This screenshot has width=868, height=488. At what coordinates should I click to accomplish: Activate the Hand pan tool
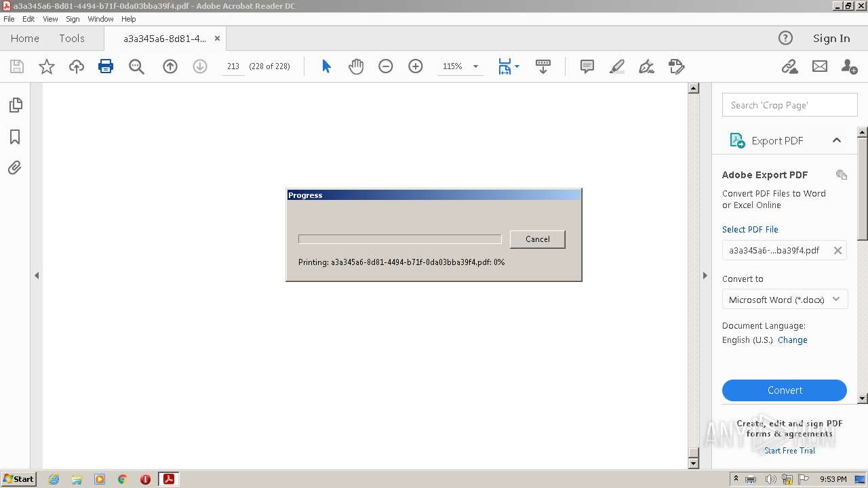(x=356, y=66)
